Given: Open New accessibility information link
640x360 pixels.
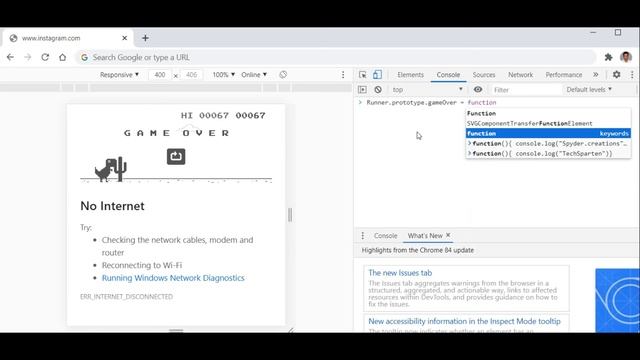Looking at the screenshot, I should click(x=464, y=321).
